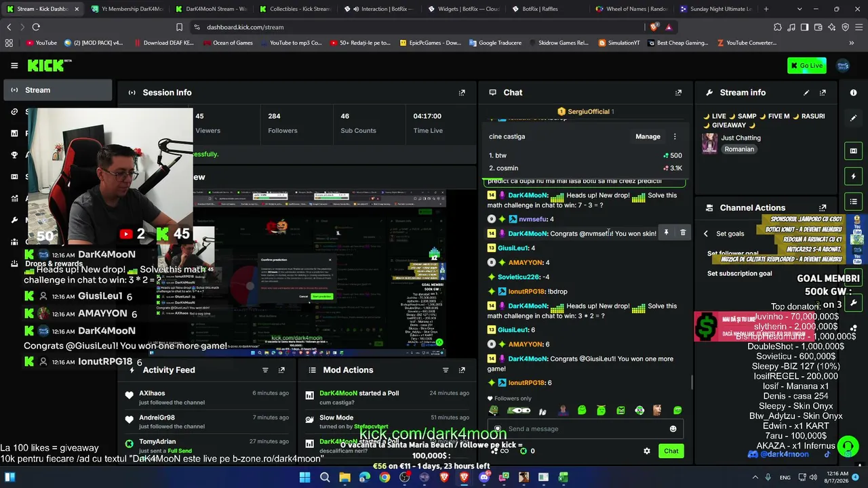
Task: Open the green support headset widget
Action: [x=848, y=446]
